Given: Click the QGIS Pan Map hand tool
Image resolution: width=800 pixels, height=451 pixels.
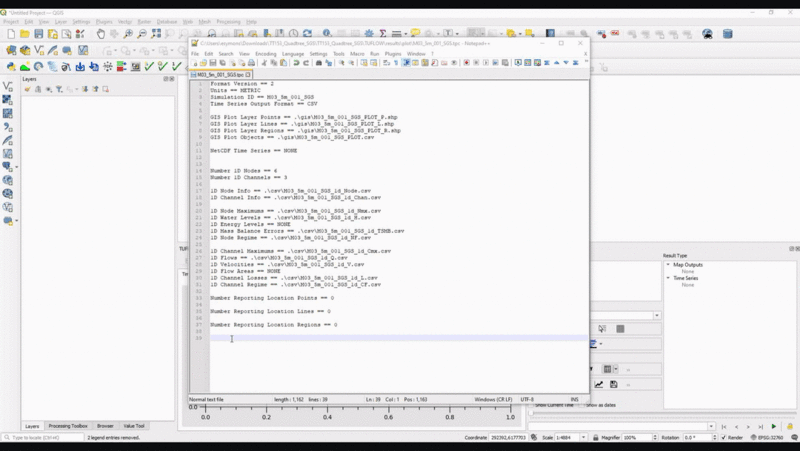Looking at the screenshot, I should tap(101, 34).
